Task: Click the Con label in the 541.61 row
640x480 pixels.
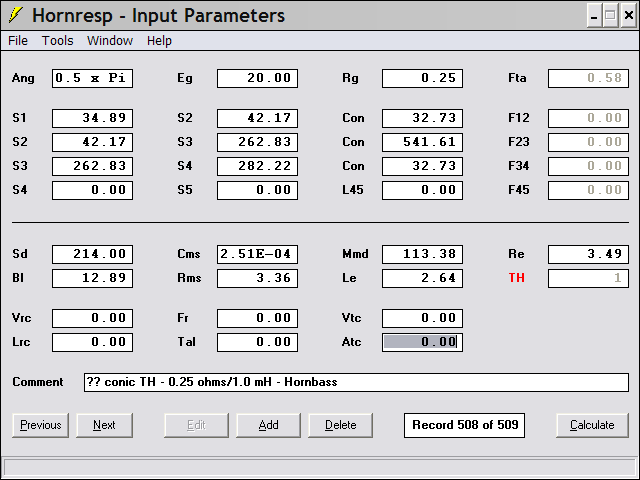Action: pos(353,142)
